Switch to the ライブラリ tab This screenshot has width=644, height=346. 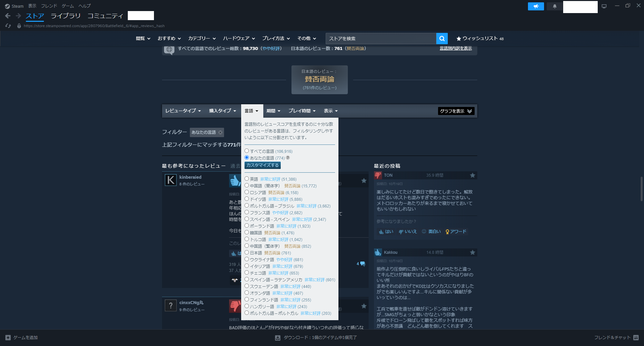pos(65,16)
